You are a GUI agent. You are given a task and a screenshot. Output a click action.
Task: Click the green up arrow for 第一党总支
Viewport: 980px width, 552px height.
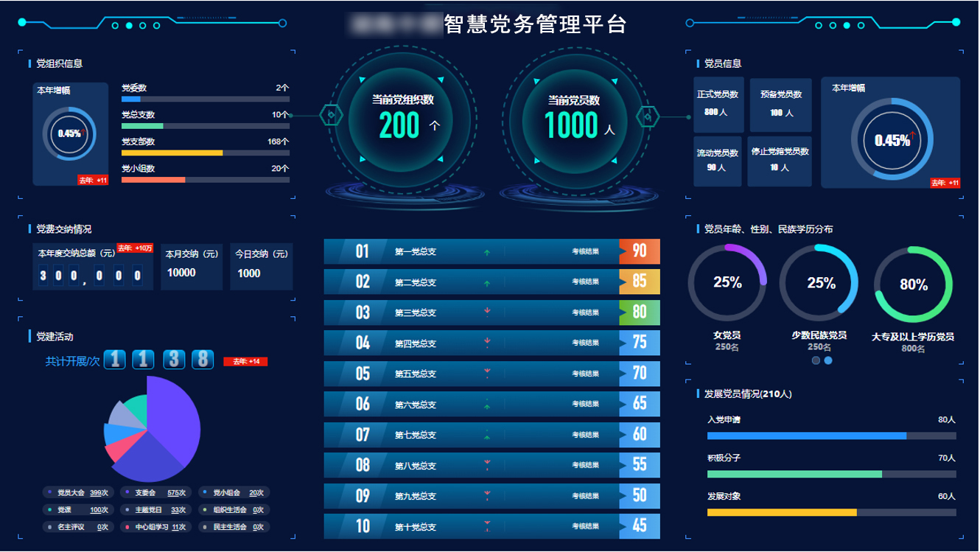[x=486, y=253]
